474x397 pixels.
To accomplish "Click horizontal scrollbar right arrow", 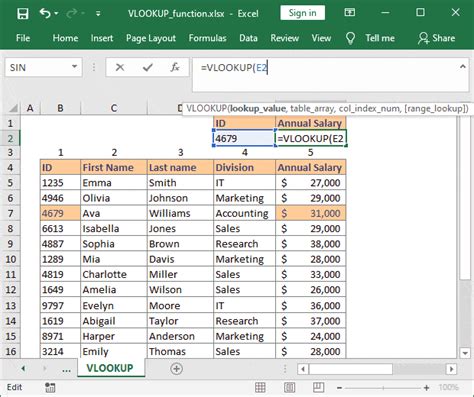I will point(451,369).
